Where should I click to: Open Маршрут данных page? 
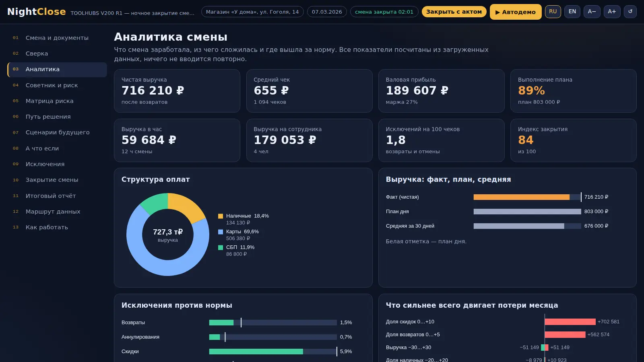tap(57, 212)
